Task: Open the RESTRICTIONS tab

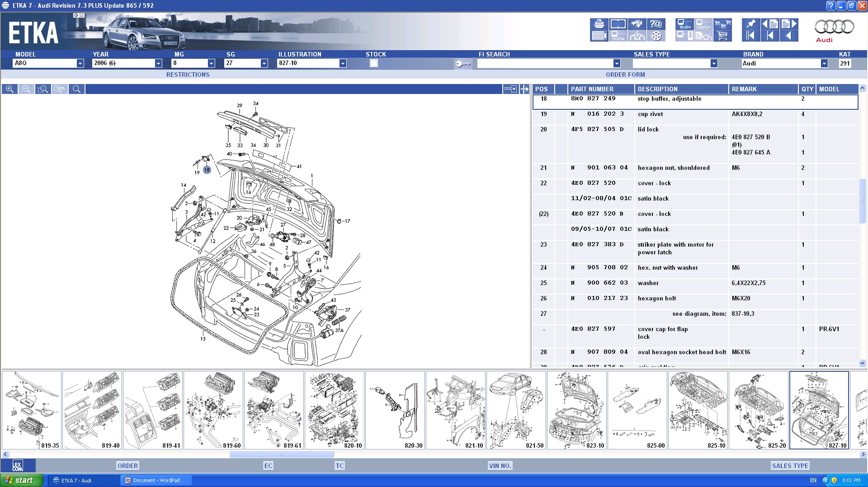Action: click(188, 75)
